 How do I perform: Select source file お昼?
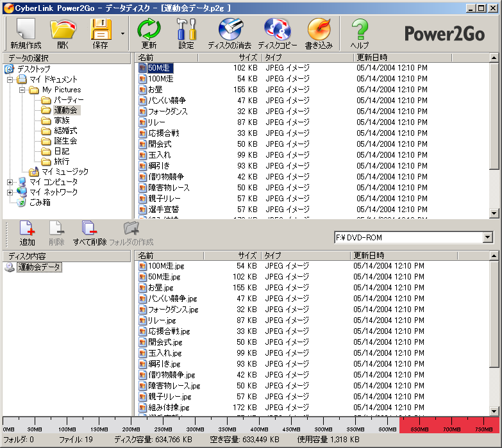[x=155, y=90]
